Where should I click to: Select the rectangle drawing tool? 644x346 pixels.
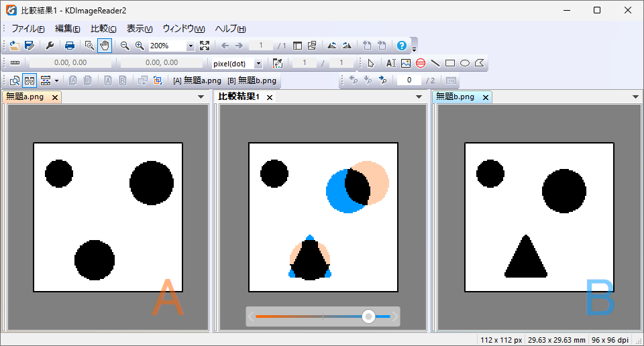point(450,63)
